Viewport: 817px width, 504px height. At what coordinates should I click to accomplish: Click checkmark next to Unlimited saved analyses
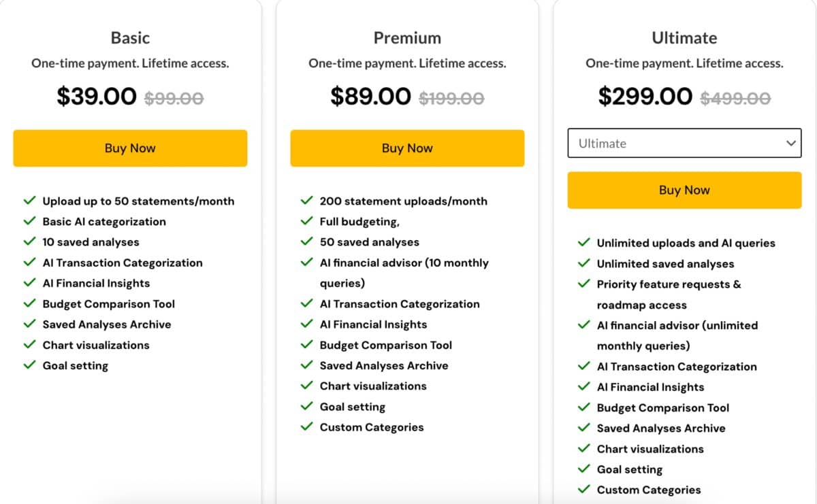tap(583, 263)
